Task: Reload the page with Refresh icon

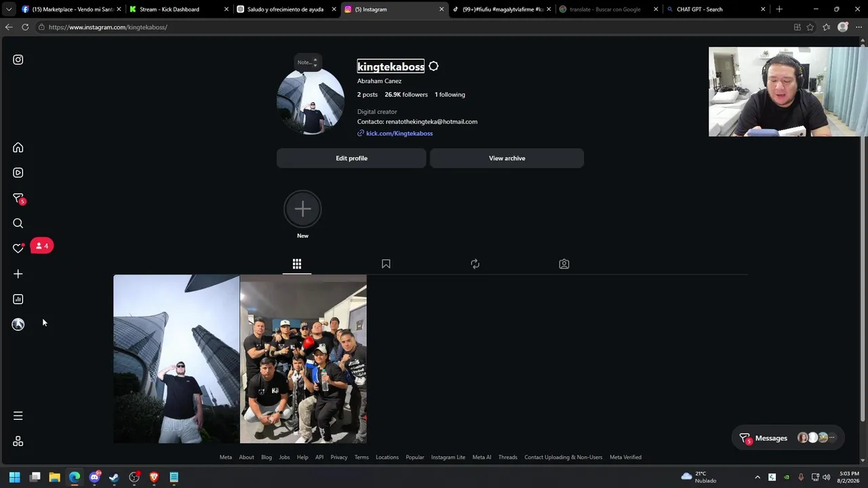Action: [25, 27]
